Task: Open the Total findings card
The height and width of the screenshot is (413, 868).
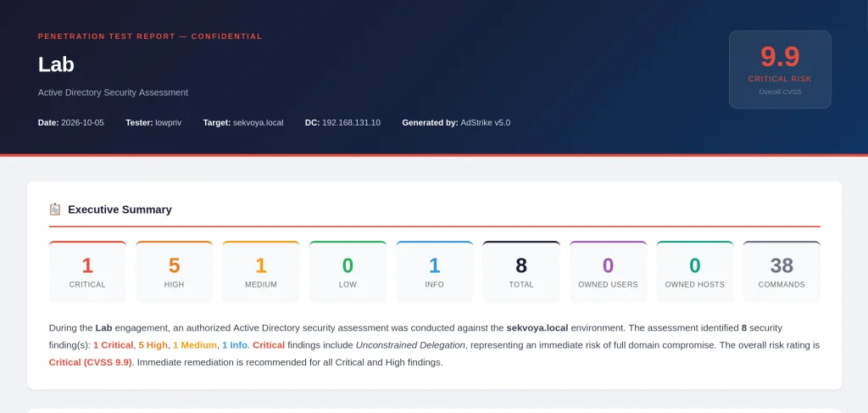Action: 521,272
